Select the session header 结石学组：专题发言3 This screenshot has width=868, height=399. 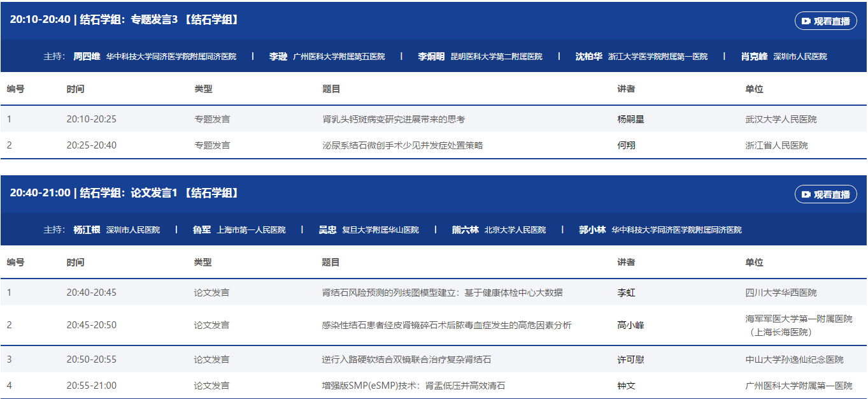click(x=125, y=20)
